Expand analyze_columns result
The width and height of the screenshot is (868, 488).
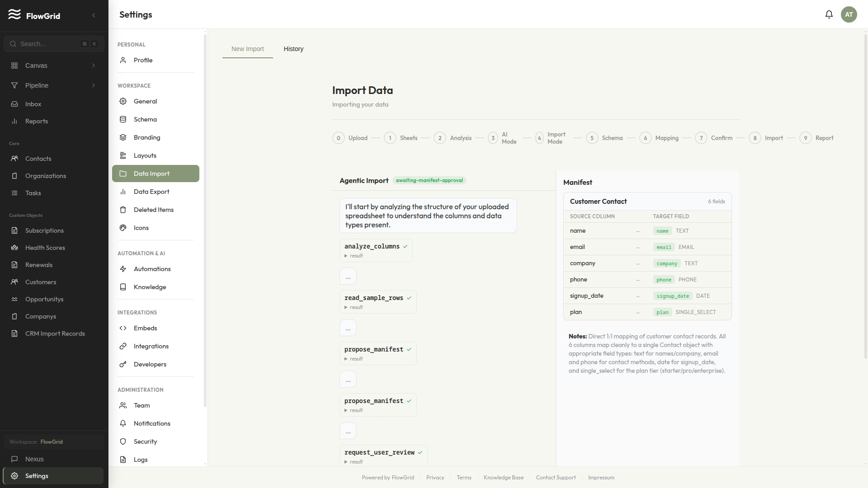point(354,256)
